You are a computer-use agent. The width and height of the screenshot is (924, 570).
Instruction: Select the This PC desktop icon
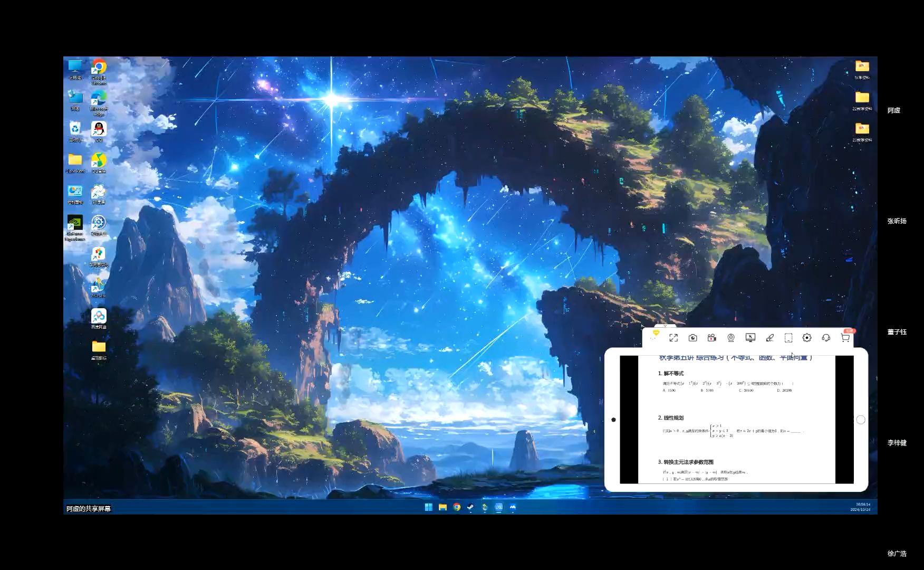coord(75,69)
